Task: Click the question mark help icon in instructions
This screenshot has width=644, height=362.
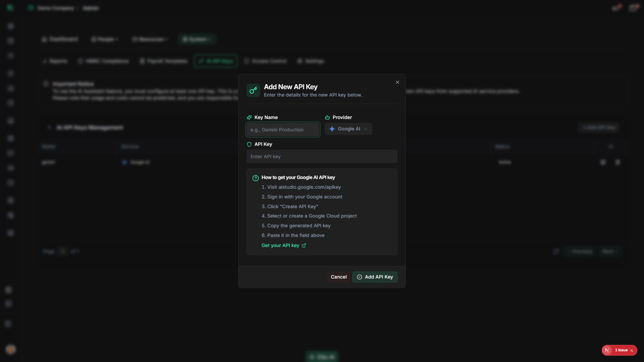Action: click(x=255, y=178)
